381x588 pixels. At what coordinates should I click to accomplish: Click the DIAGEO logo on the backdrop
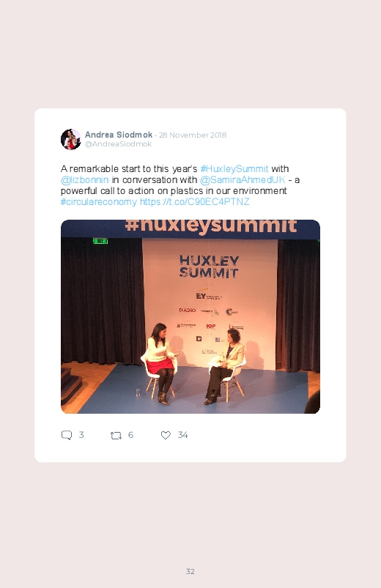click(x=187, y=310)
